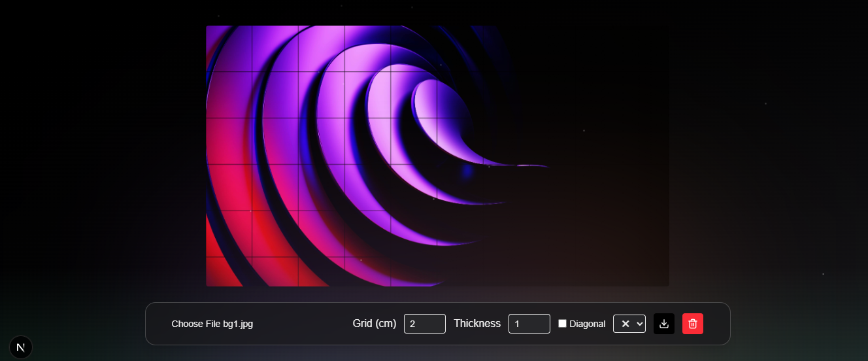Click the empty space in the bottom toolbar
868x361 pixels.
click(x=301, y=324)
